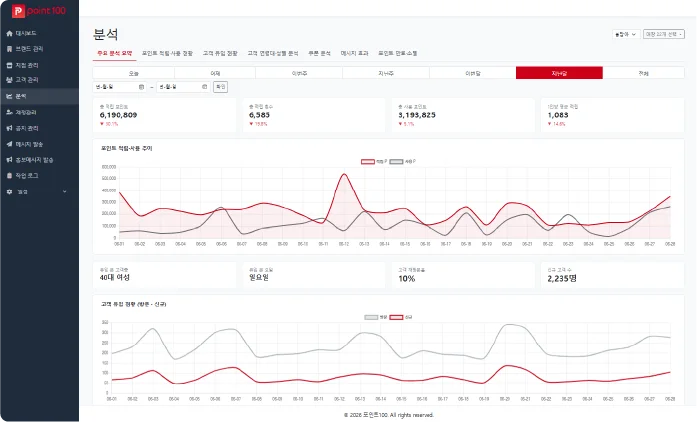Click the 6,585 count value
The height and width of the screenshot is (422, 697).
(x=259, y=115)
